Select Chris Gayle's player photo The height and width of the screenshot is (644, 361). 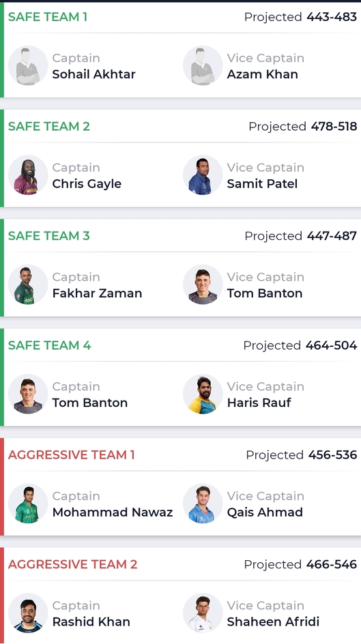[28, 175]
